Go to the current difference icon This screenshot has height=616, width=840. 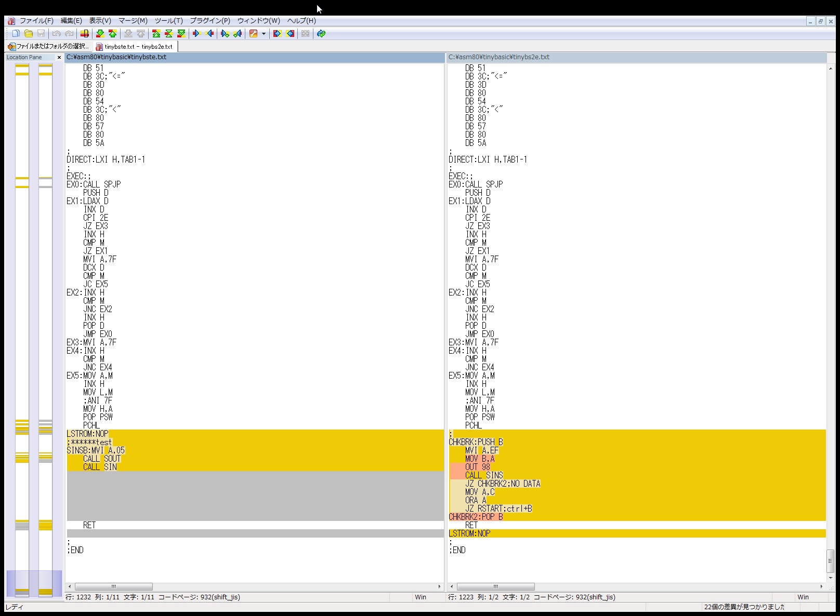(x=169, y=34)
